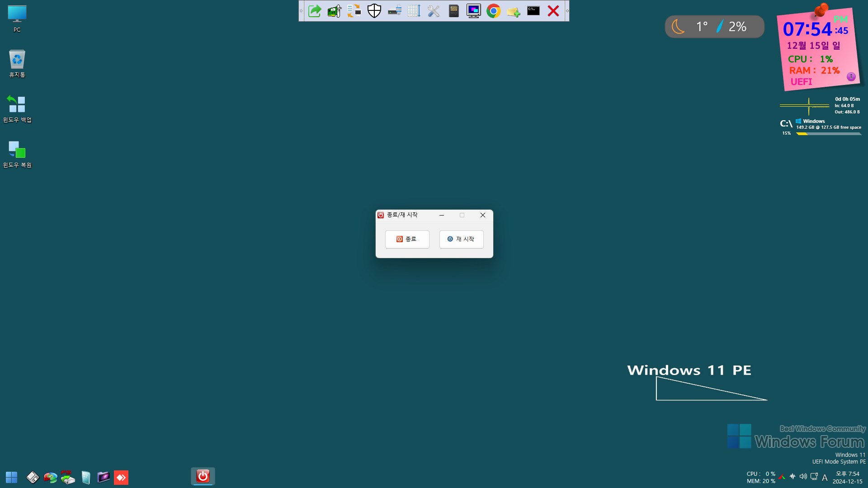Open the 휴지통 recycle bin icon

[x=17, y=64]
